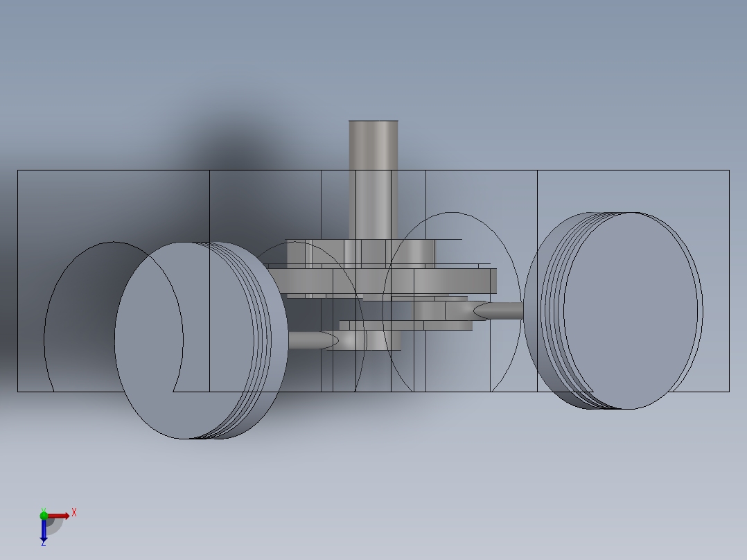Click the blue Z axis of the triad
Image resolution: width=747 pixels, height=560 pixels.
[44, 530]
